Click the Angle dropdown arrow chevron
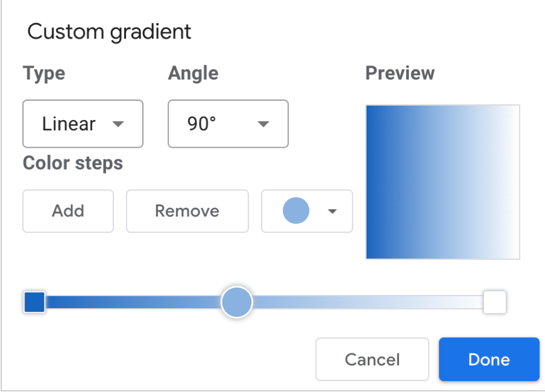 tap(263, 124)
